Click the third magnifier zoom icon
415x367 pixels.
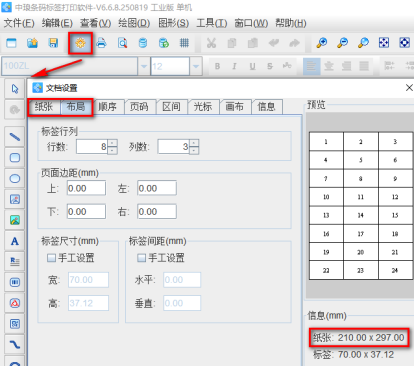pyautogui.click(x=363, y=43)
